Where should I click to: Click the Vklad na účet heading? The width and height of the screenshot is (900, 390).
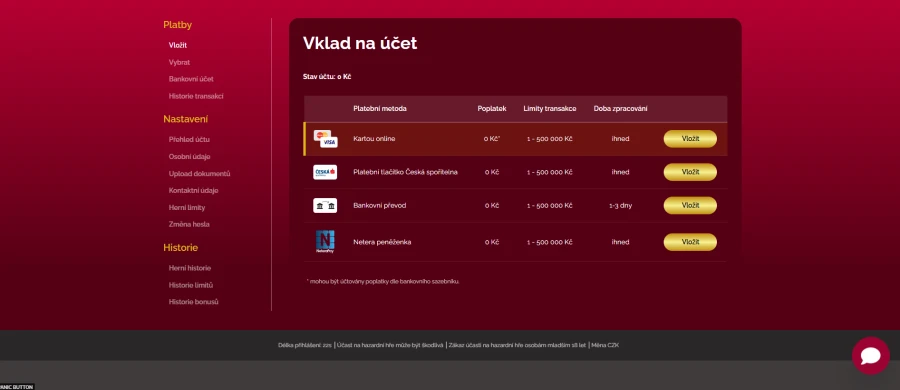(x=360, y=43)
